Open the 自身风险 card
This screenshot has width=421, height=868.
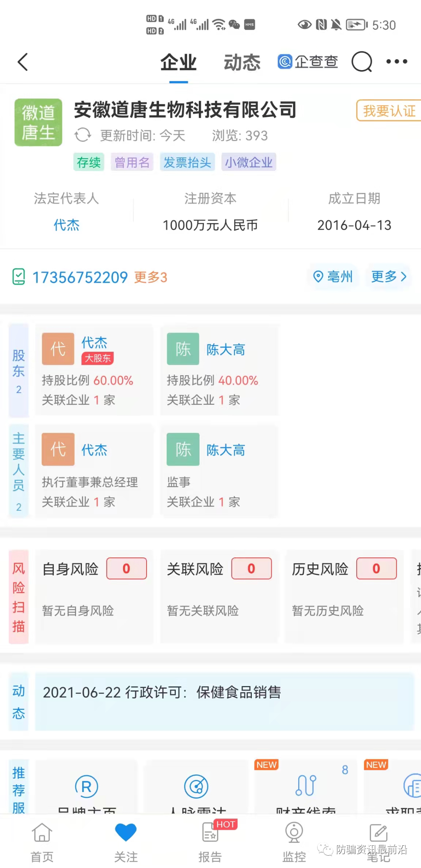(x=94, y=596)
